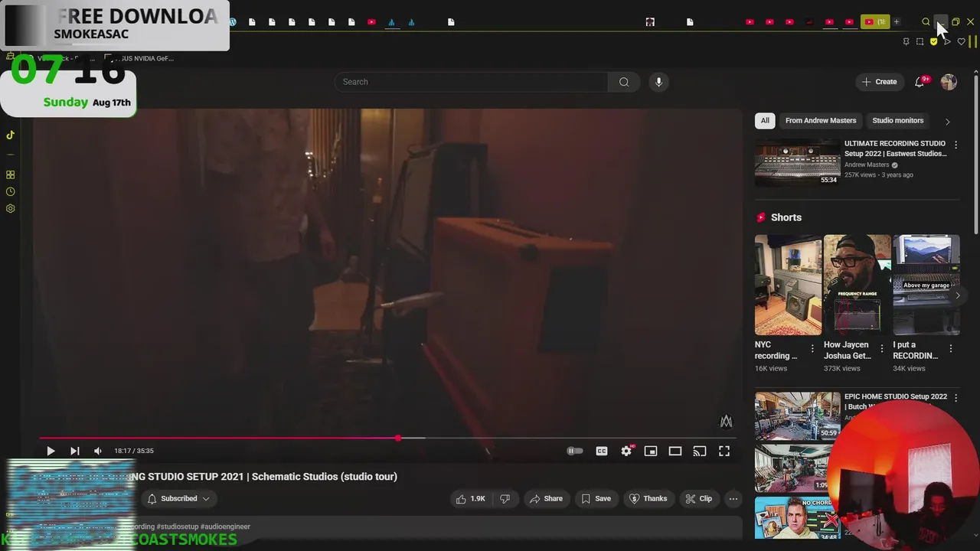The width and height of the screenshot is (980, 551).
Task: Play the paused YouTube video
Action: click(x=51, y=451)
